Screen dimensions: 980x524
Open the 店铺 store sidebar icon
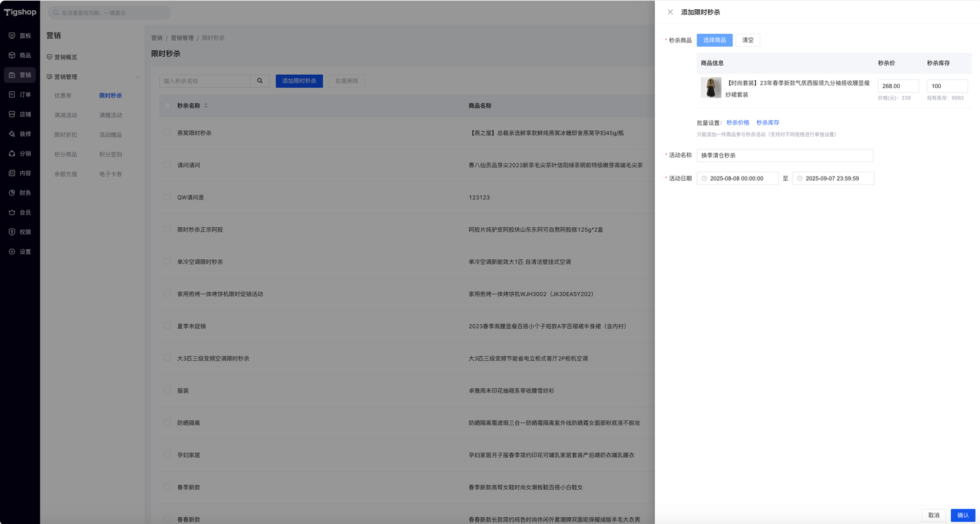pyautogui.click(x=12, y=114)
